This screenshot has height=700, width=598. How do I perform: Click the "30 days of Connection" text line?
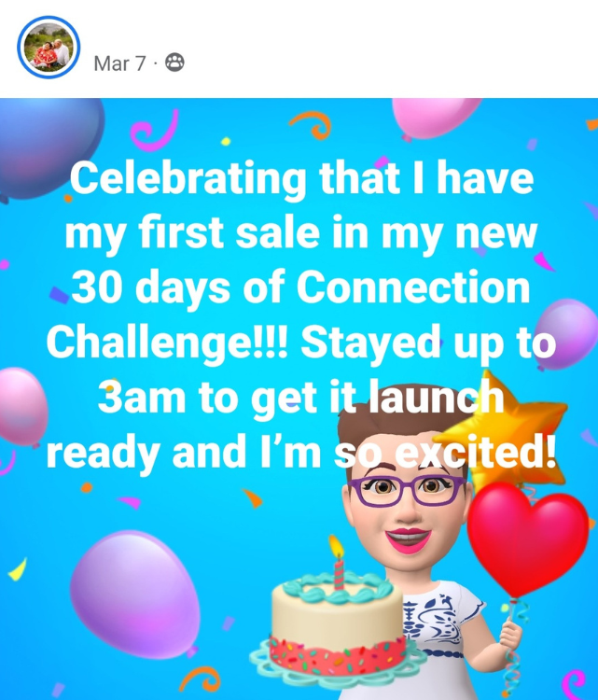point(300,287)
